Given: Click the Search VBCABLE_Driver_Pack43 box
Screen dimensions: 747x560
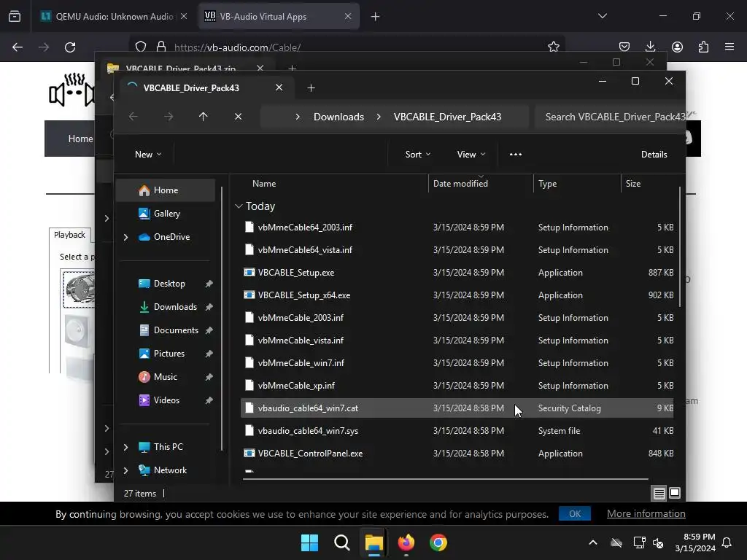Looking at the screenshot, I should pos(610,117).
